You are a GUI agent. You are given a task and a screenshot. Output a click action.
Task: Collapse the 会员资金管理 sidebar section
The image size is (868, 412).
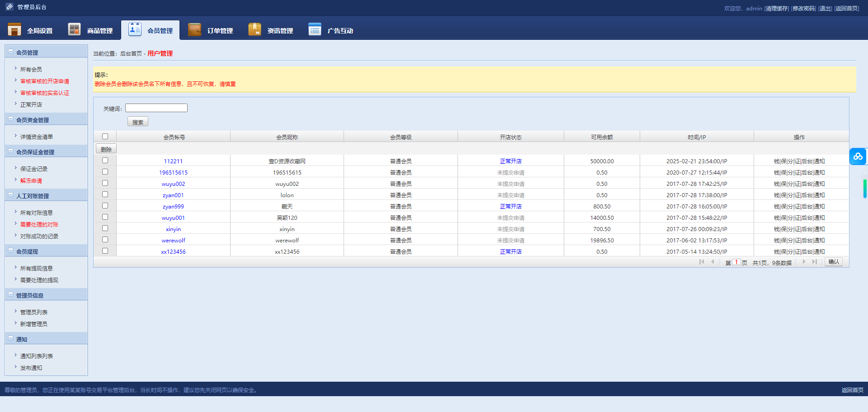pos(11,119)
